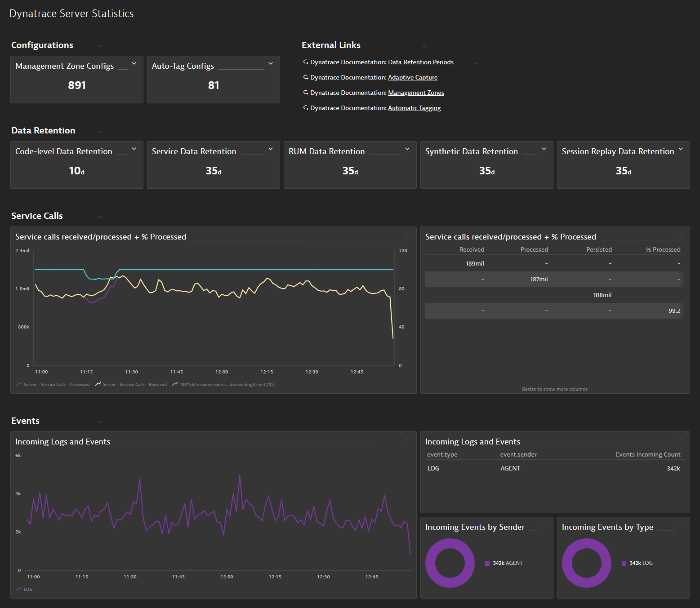Click link icon beside Data Retention Periods
Screen dimensions: 700x608
tap(306, 62)
